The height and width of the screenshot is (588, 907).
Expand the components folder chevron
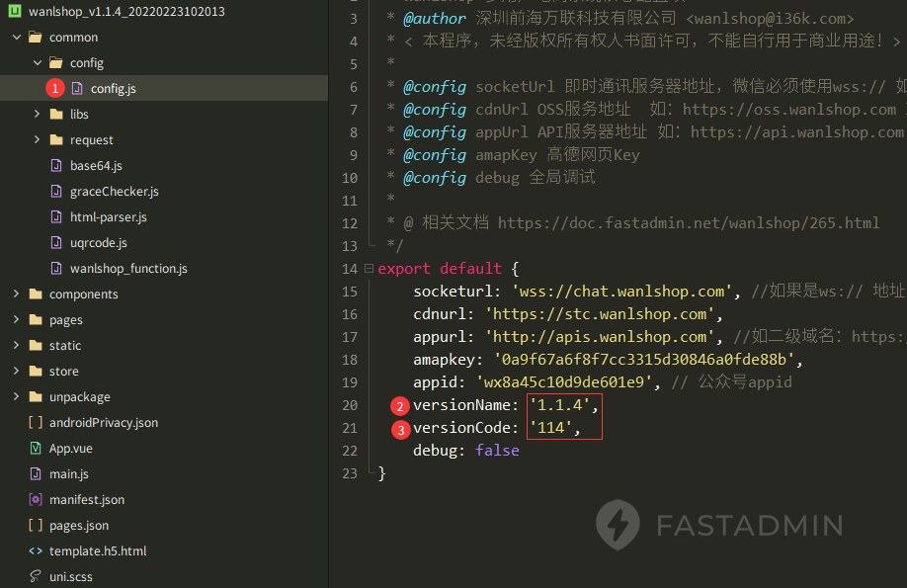point(16,294)
